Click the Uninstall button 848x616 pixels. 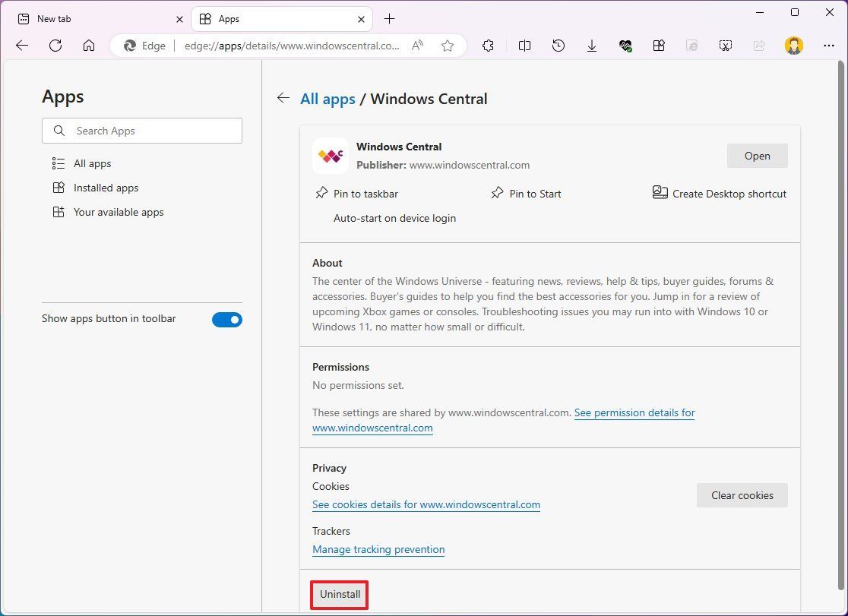339,595
